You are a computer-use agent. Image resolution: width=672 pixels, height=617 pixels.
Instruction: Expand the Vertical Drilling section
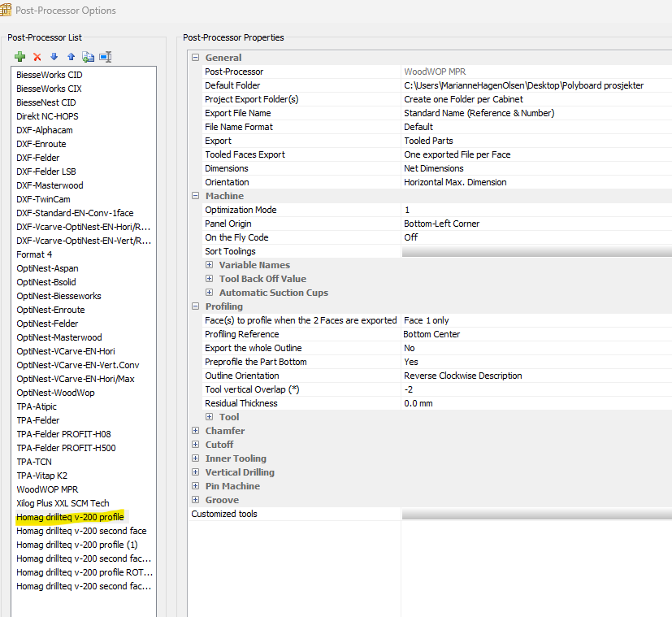point(195,472)
